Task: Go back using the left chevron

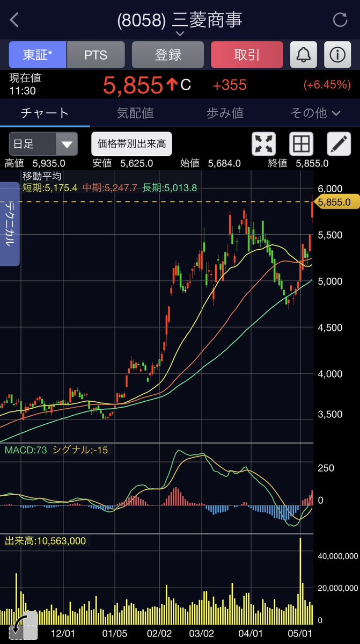Action: tap(14, 20)
